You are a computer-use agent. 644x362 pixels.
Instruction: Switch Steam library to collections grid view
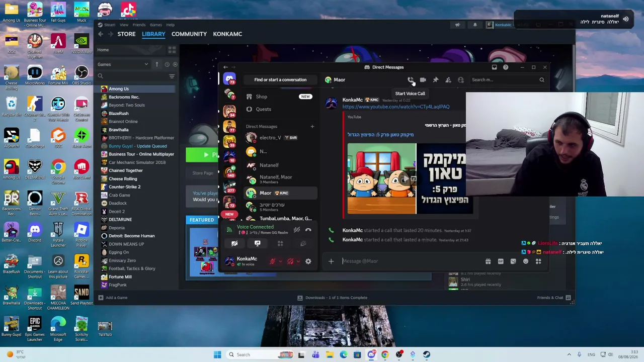pos(172,50)
